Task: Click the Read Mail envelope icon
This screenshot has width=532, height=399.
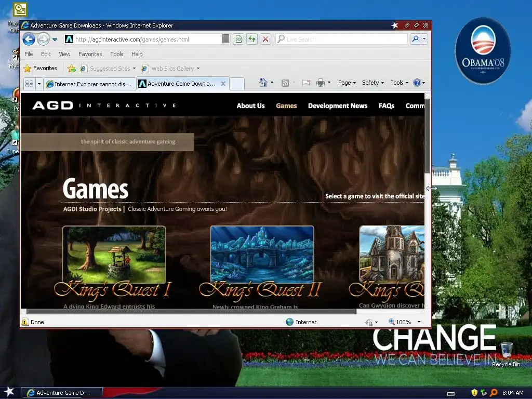Action: (305, 83)
